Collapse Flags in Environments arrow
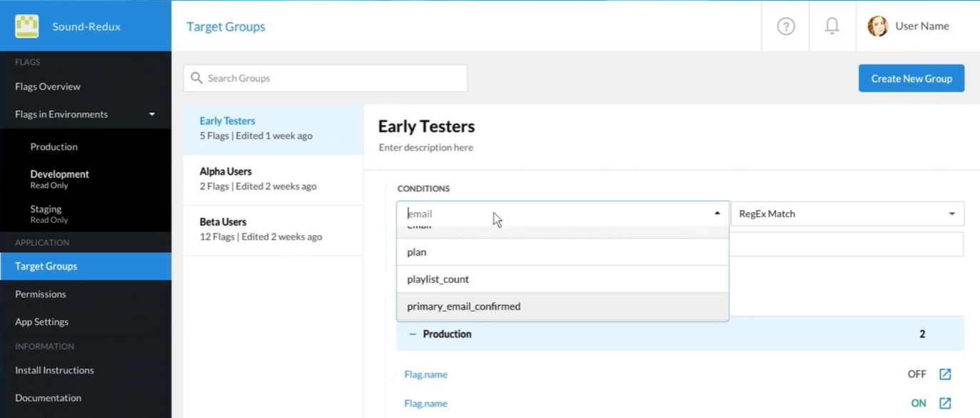 [151, 114]
